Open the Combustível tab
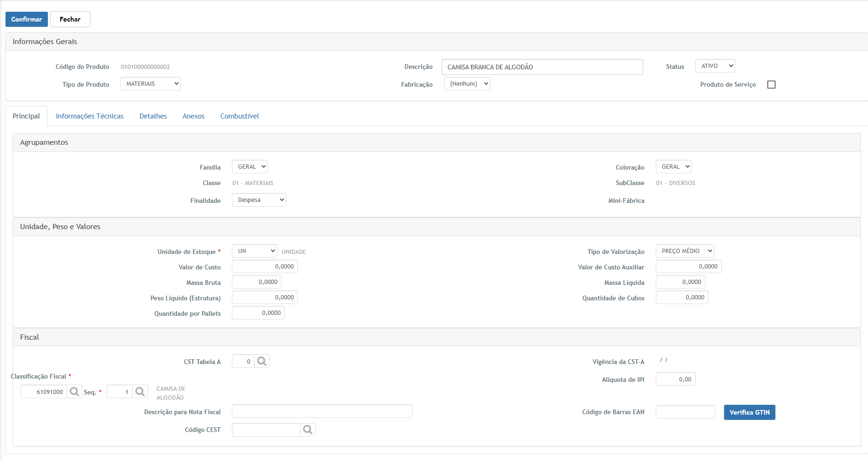Viewport: 868px width, 461px height. [239, 116]
